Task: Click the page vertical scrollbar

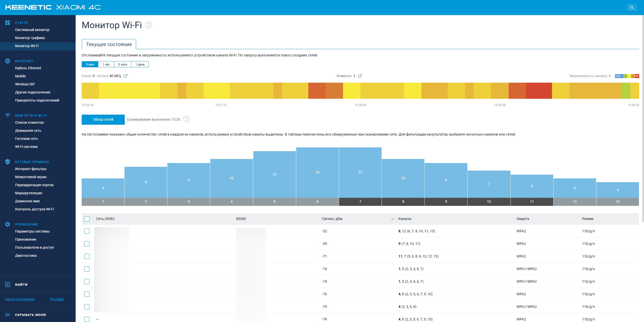Action: (x=642, y=118)
